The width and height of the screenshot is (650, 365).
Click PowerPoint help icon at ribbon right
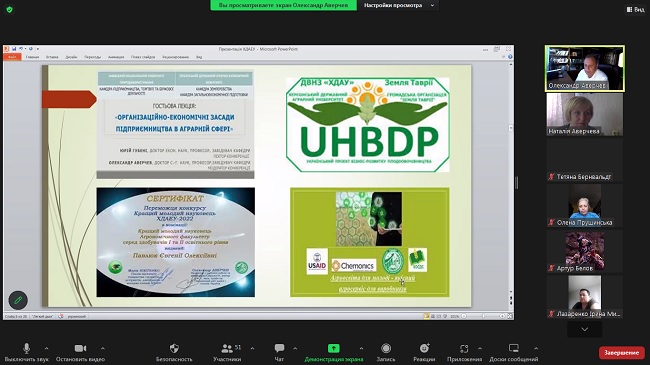click(510, 57)
